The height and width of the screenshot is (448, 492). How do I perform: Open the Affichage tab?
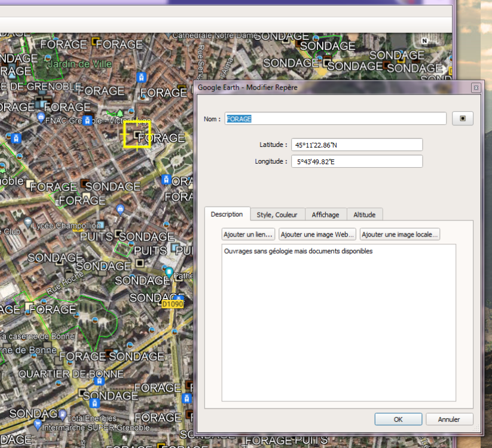(325, 214)
